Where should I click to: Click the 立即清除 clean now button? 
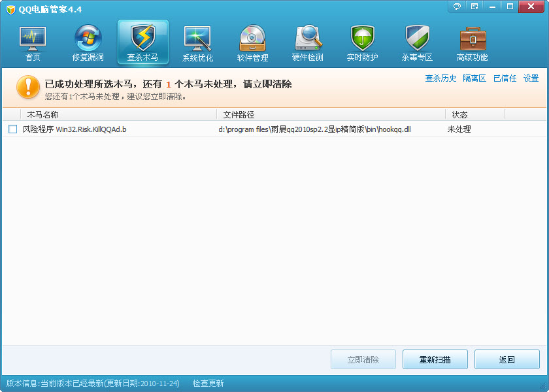point(363,359)
